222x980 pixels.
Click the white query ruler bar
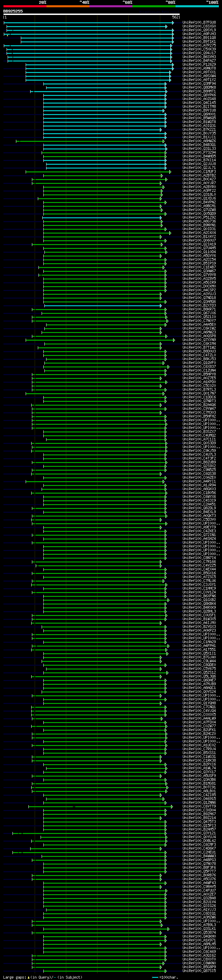click(x=92, y=14)
